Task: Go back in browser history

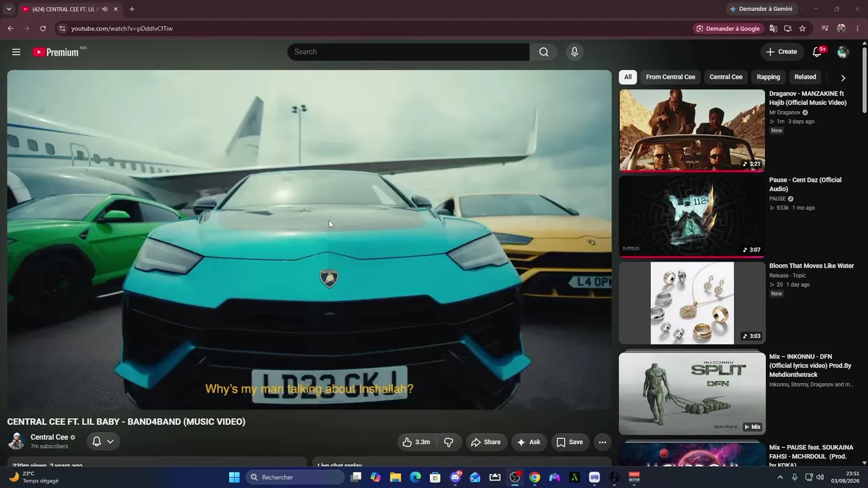Action: click(x=10, y=28)
